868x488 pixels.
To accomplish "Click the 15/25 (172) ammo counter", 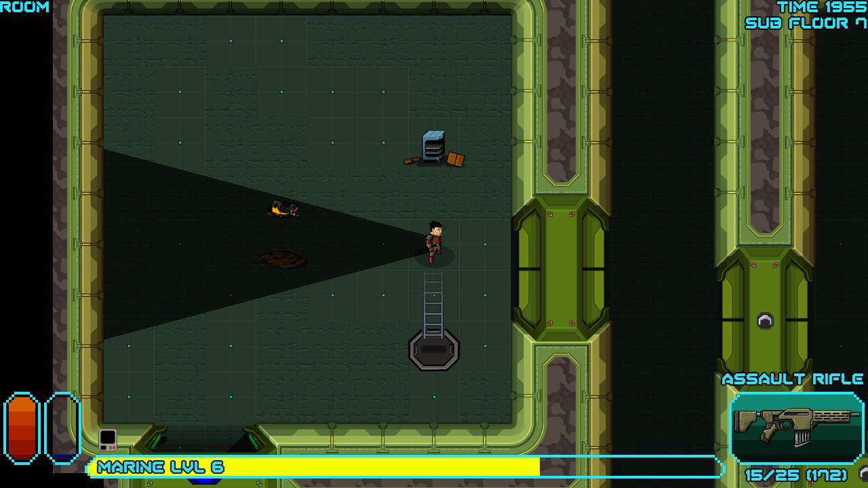I will point(796,475).
